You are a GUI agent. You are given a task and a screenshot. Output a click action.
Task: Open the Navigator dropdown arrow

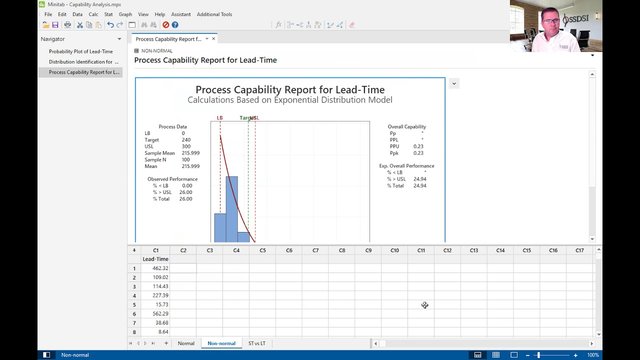(x=119, y=39)
